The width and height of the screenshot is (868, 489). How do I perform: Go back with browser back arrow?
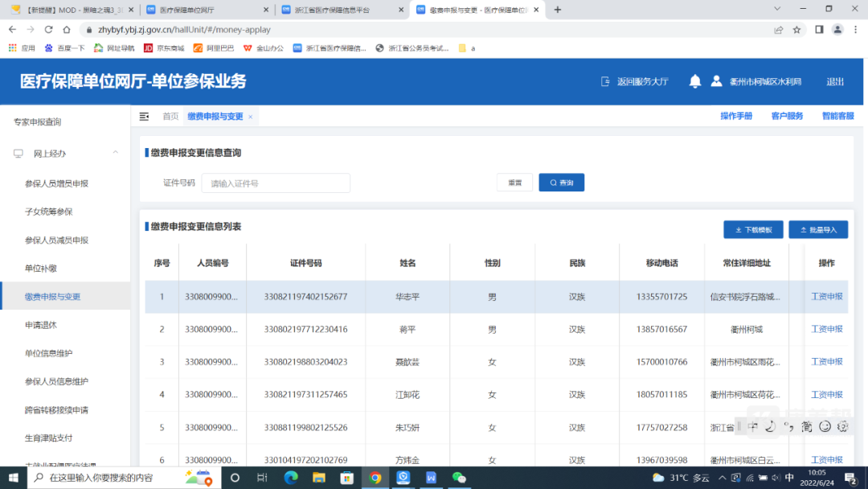point(12,29)
